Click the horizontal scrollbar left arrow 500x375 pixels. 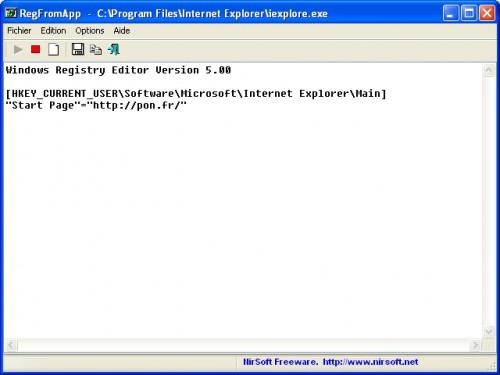click(x=11, y=345)
